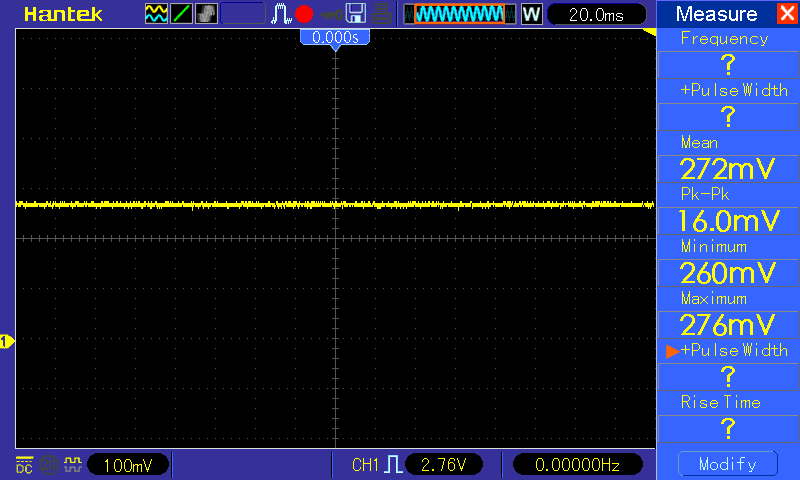Image resolution: width=800 pixels, height=480 pixels.
Task: Click the empty status box in toolbar
Action: tap(243, 14)
